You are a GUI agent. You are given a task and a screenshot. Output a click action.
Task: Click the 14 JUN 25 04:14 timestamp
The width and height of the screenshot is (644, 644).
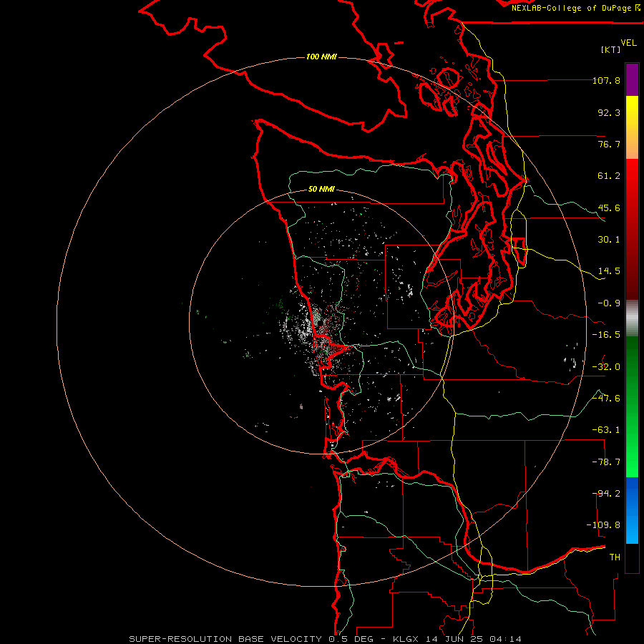pos(475,639)
